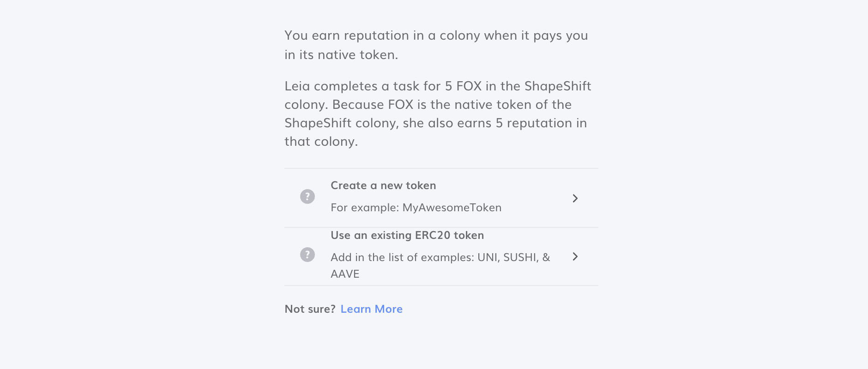Choose the "Use an existing ERC20 token" title
This screenshot has height=369, width=868.
tap(407, 235)
